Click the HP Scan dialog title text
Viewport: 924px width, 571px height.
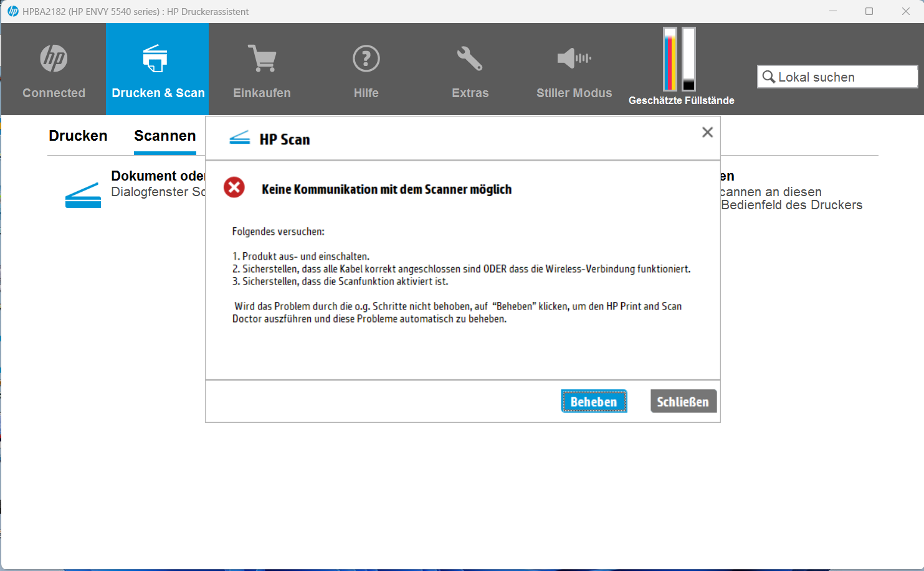click(285, 139)
